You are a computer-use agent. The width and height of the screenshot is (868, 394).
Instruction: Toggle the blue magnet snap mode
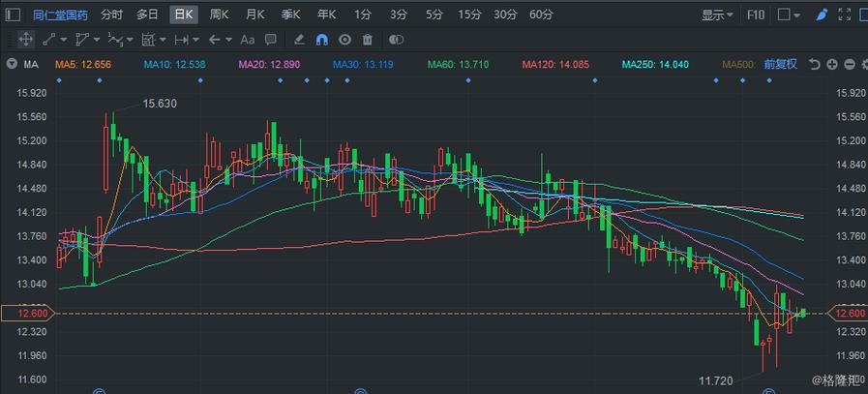[321, 40]
